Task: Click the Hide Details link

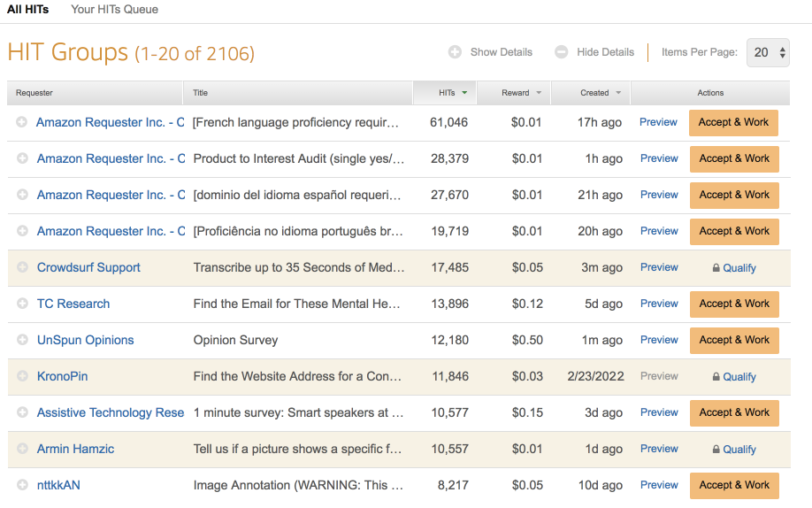Action: (x=605, y=52)
